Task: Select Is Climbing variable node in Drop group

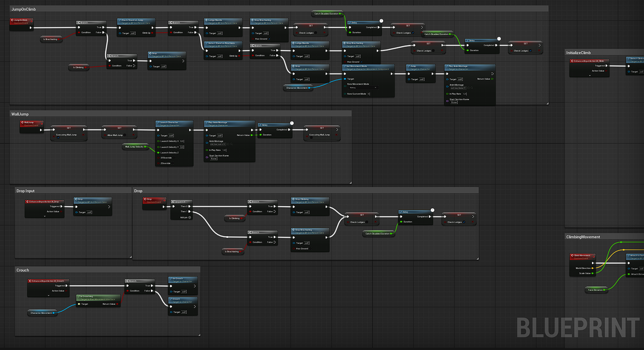Action: (235, 218)
